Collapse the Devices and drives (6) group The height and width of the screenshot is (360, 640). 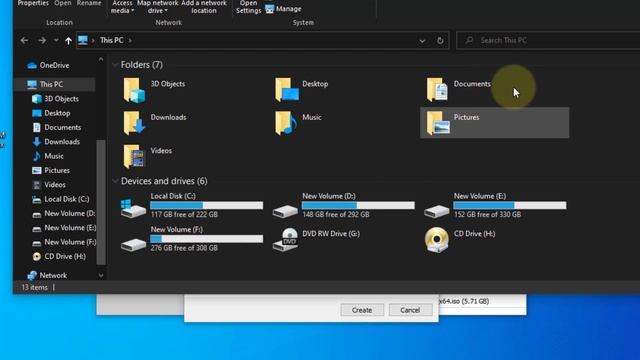tap(115, 180)
